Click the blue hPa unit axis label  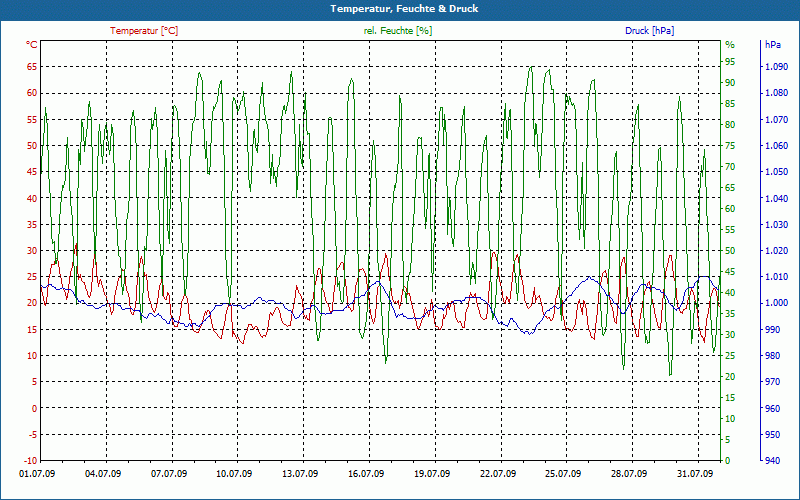click(773, 45)
